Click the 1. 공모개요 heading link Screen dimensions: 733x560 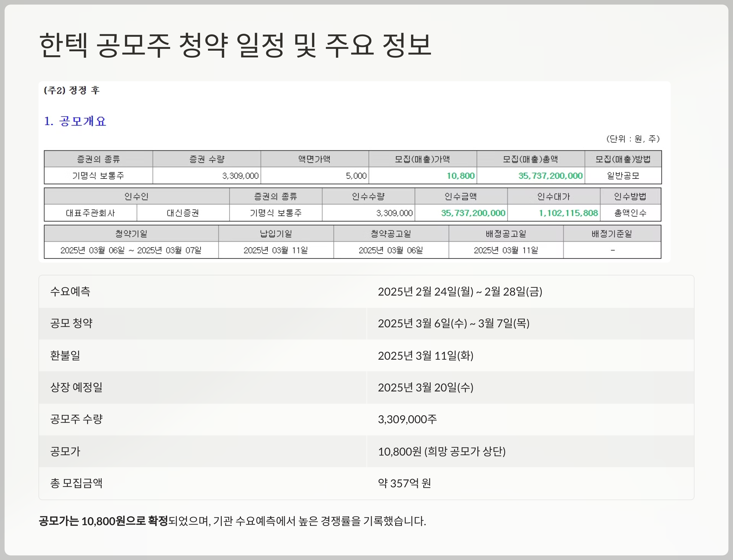point(75,121)
